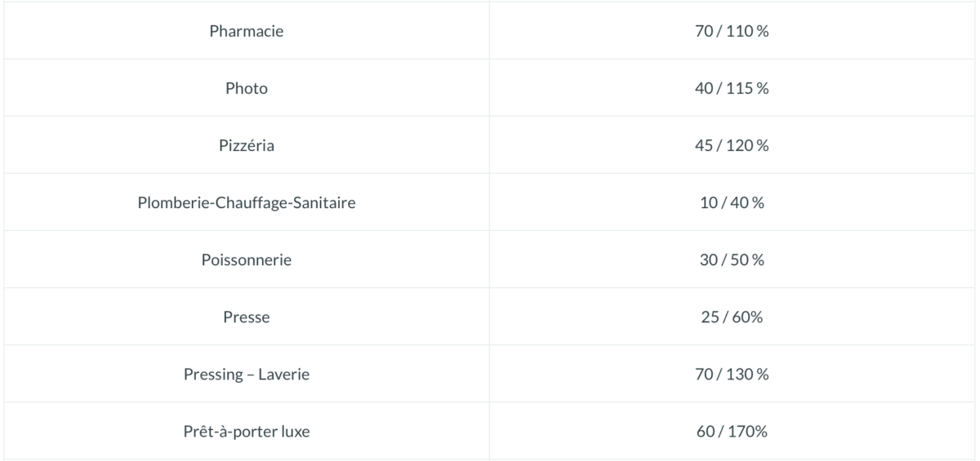This screenshot has width=980, height=461.
Task: Click the Photo table cell
Action: tap(247, 88)
